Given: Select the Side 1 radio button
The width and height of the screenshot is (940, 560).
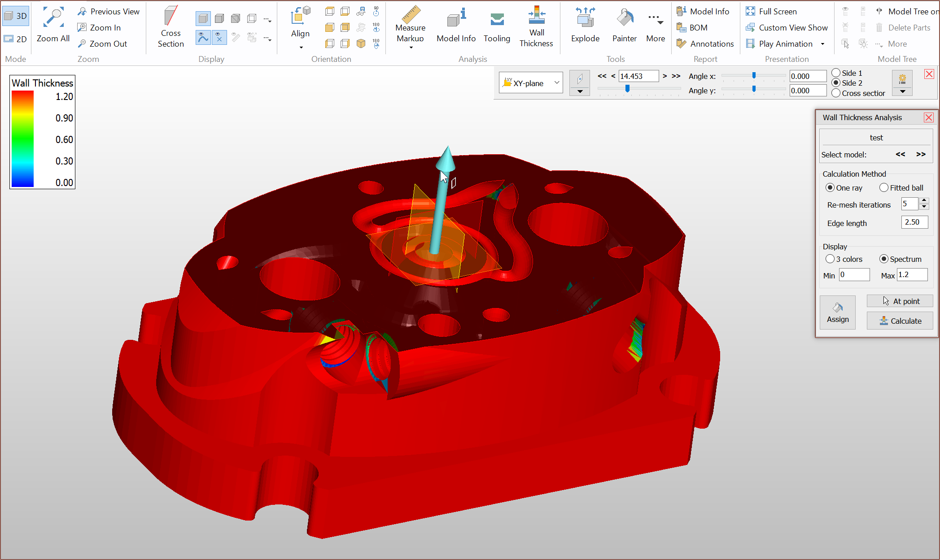Looking at the screenshot, I should tap(836, 73).
